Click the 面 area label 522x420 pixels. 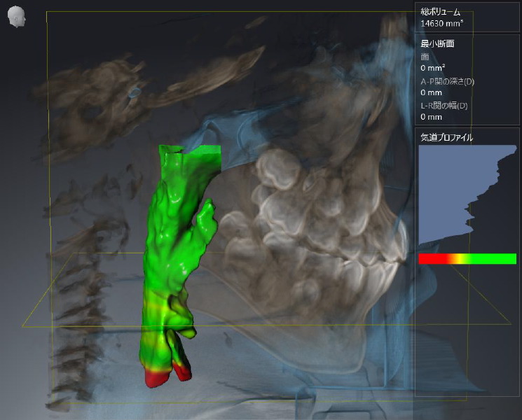(424, 57)
